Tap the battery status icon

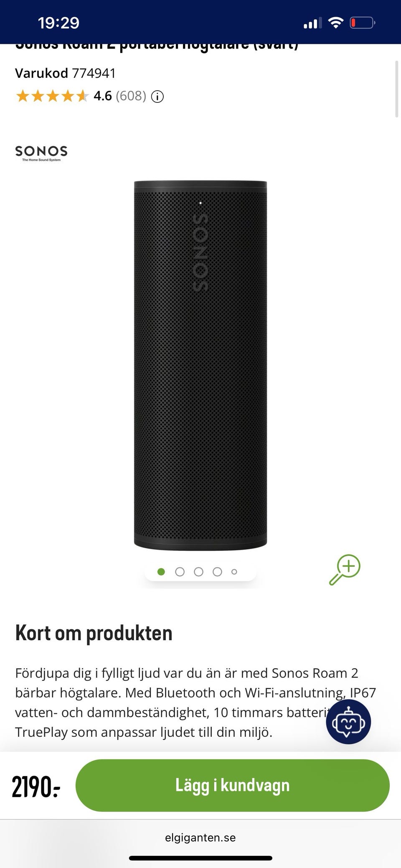pyautogui.click(x=362, y=23)
